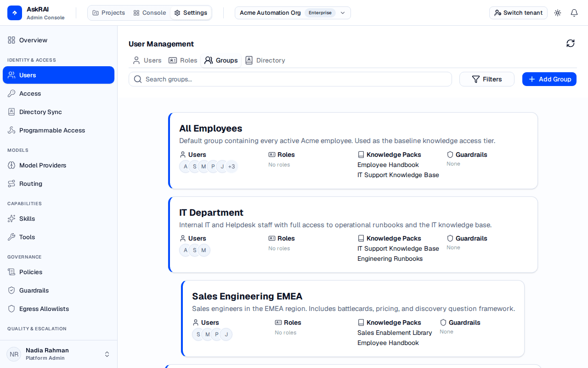Click the Roles badge icon in Sales Engineering EMEA

(278, 322)
